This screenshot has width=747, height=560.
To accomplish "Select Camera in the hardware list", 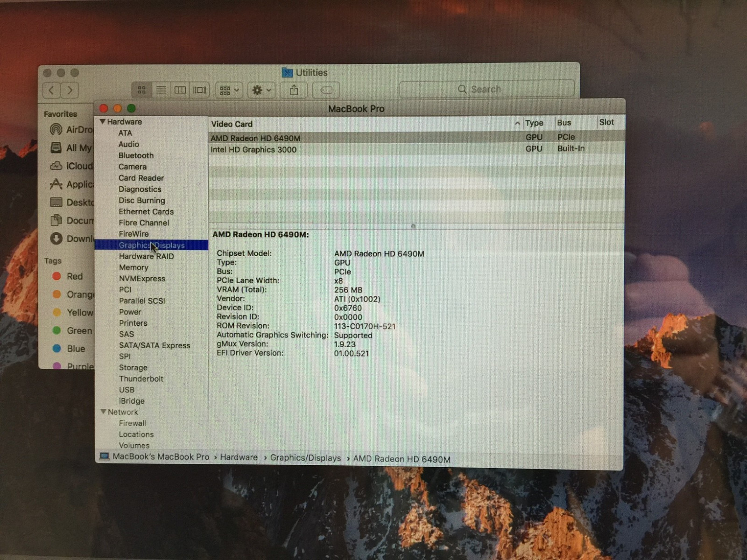I will (133, 167).
